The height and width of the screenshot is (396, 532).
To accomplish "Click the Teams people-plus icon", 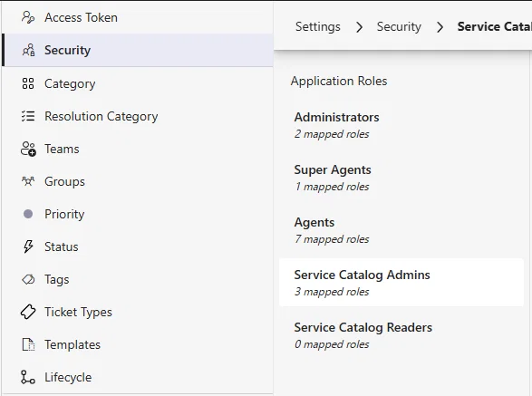I will click(28, 149).
